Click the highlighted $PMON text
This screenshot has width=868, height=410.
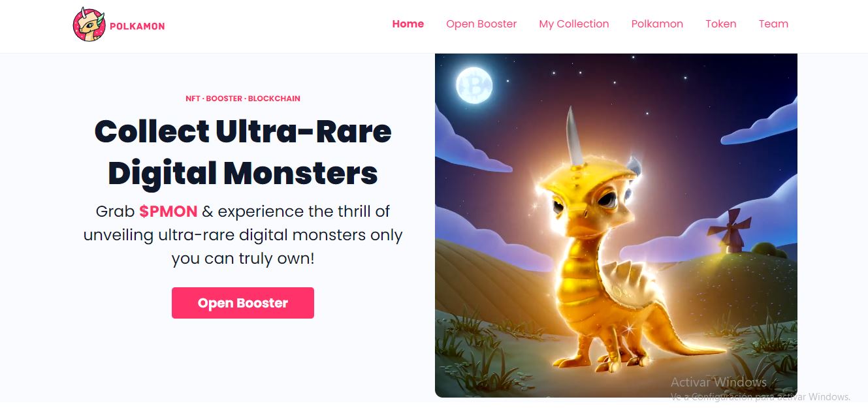169,212
